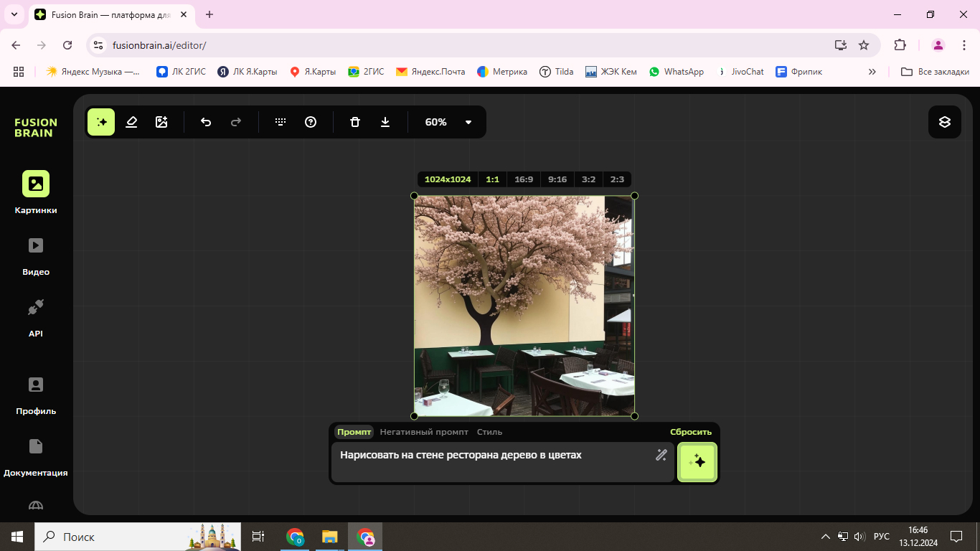This screenshot has height=551, width=980.
Task: Open File Explorer from taskbar
Action: [x=330, y=537]
